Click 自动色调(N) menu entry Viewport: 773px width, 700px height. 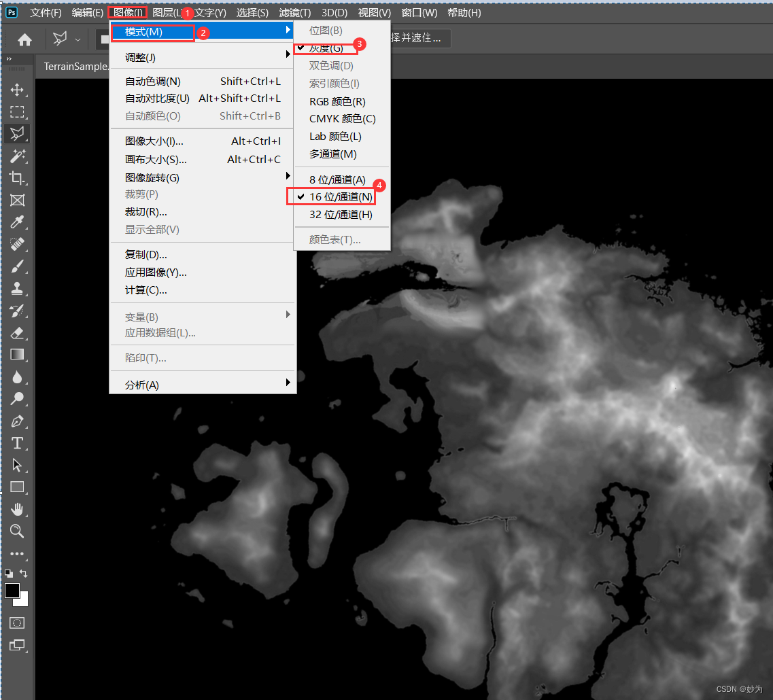[x=202, y=82]
